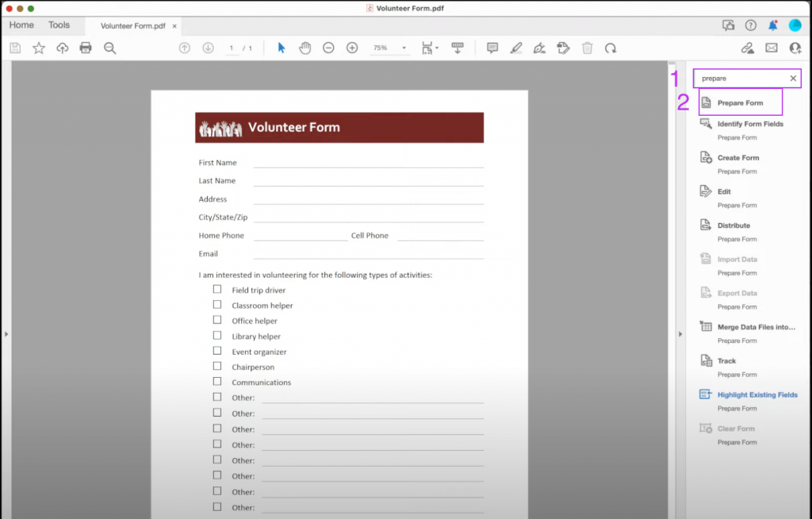
Task: Enable the Library helper checkbox
Action: (x=217, y=336)
